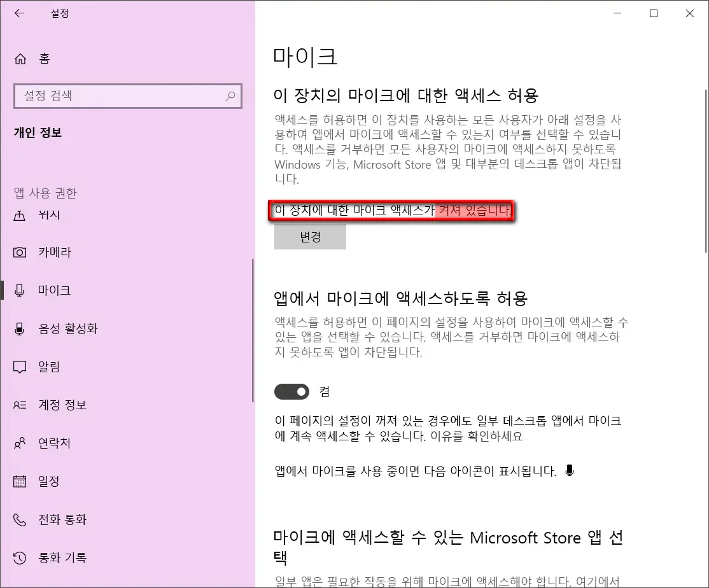Screen dimensions: 709x588
Task: Click the 알림 notifications icon
Action: pyautogui.click(x=21, y=367)
